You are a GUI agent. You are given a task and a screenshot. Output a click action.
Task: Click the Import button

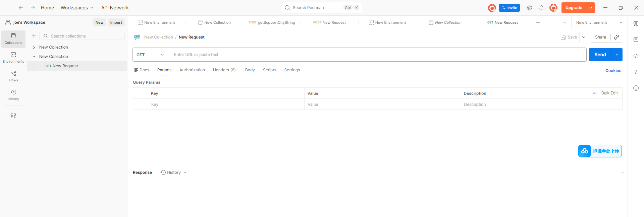(116, 22)
